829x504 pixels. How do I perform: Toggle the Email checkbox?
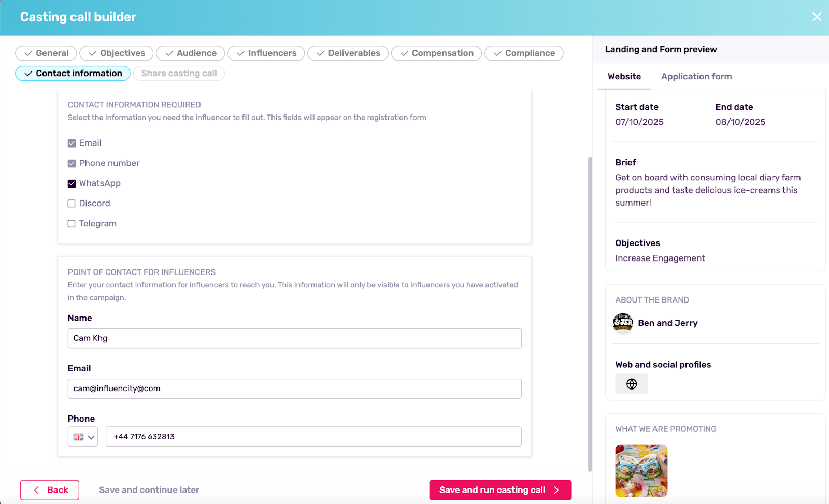click(72, 143)
